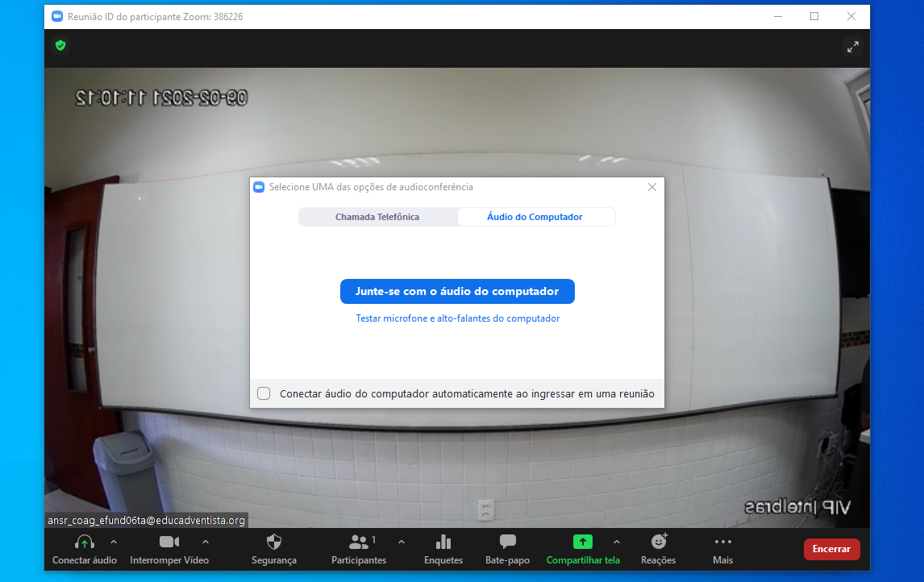The image size is (924, 582).
Task: Open the Bate-papo chat panel
Action: click(507, 543)
